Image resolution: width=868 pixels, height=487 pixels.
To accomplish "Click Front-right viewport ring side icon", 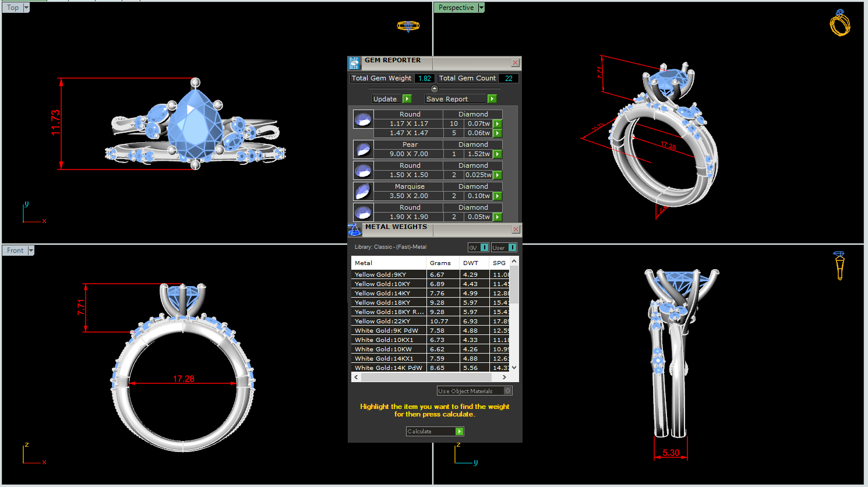I will [839, 266].
